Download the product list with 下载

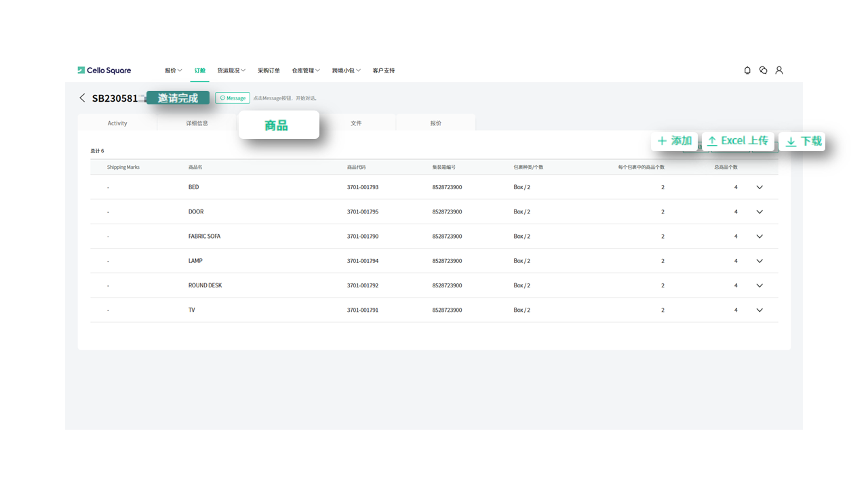point(803,142)
